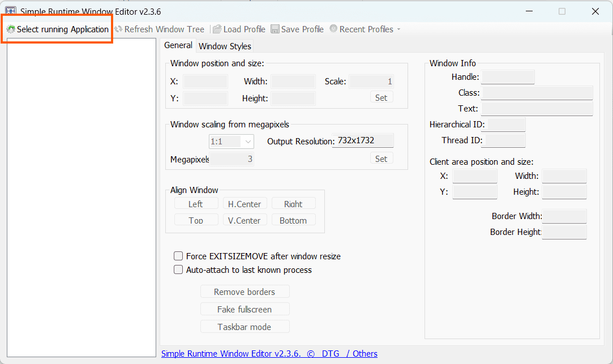Click the Handle field
The width and height of the screenshot is (613, 364).
click(508, 77)
